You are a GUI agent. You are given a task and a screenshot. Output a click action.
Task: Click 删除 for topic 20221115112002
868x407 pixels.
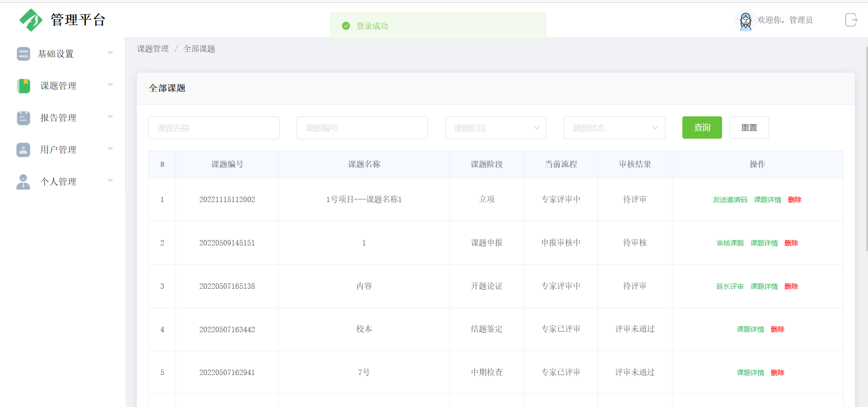[x=795, y=200]
